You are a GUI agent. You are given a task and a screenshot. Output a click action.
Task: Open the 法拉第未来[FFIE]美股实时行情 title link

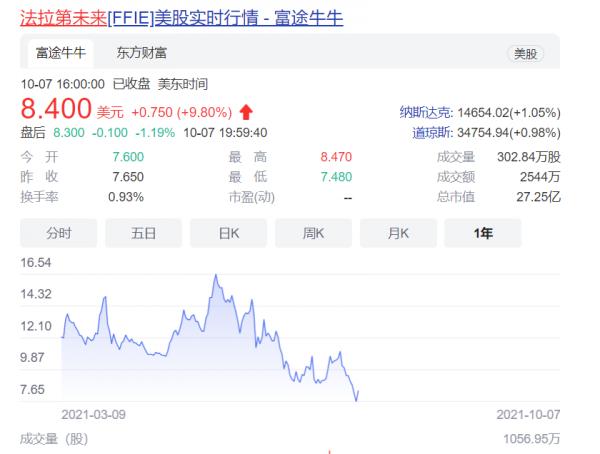[181, 18]
